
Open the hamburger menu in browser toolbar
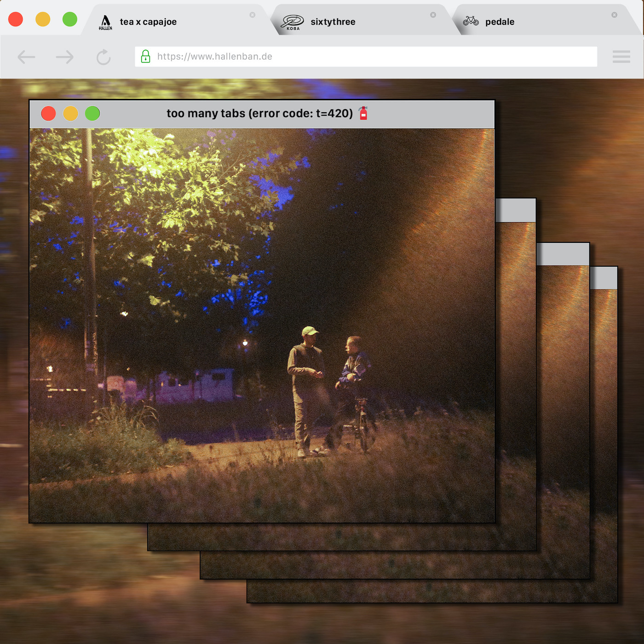click(621, 57)
